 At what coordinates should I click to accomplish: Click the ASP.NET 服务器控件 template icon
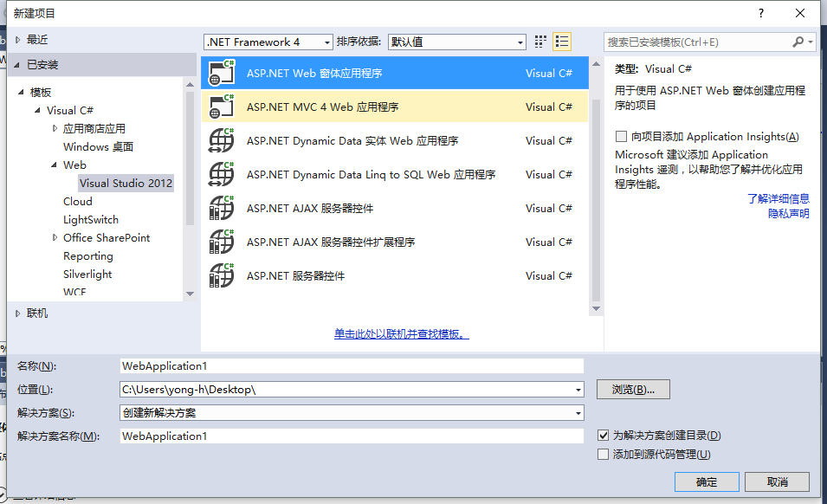222,275
